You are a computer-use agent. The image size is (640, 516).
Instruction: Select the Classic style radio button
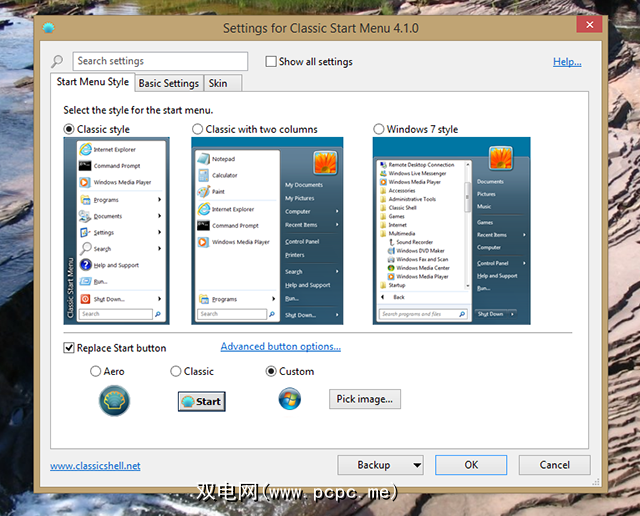click(x=69, y=130)
